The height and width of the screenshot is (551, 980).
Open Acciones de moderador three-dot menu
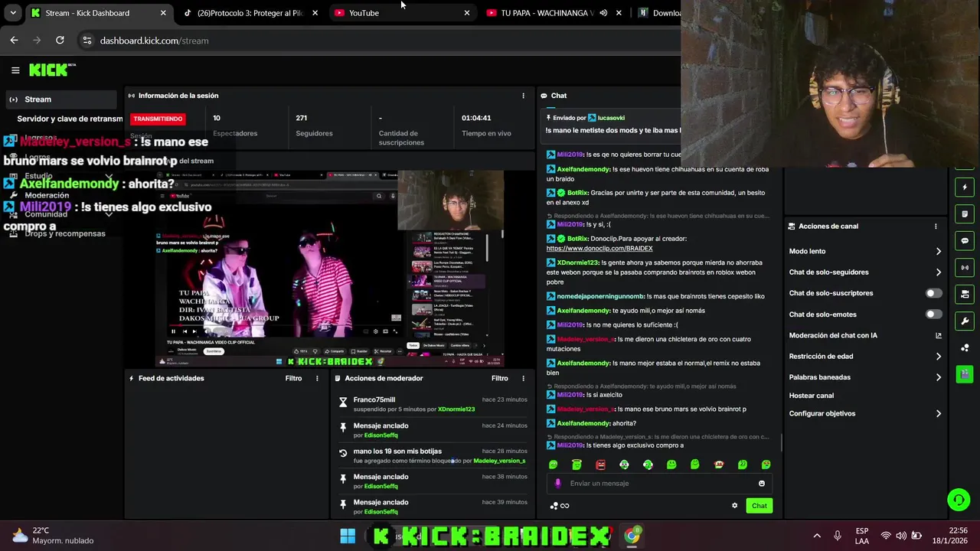pos(524,378)
